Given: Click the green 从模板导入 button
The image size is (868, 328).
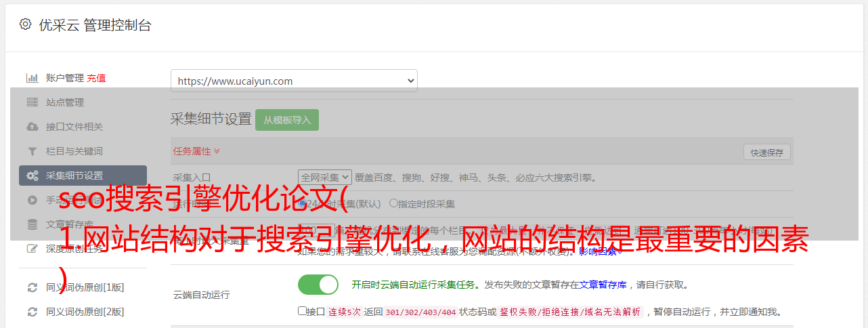Looking at the screenshot, I should coord(287,120).
